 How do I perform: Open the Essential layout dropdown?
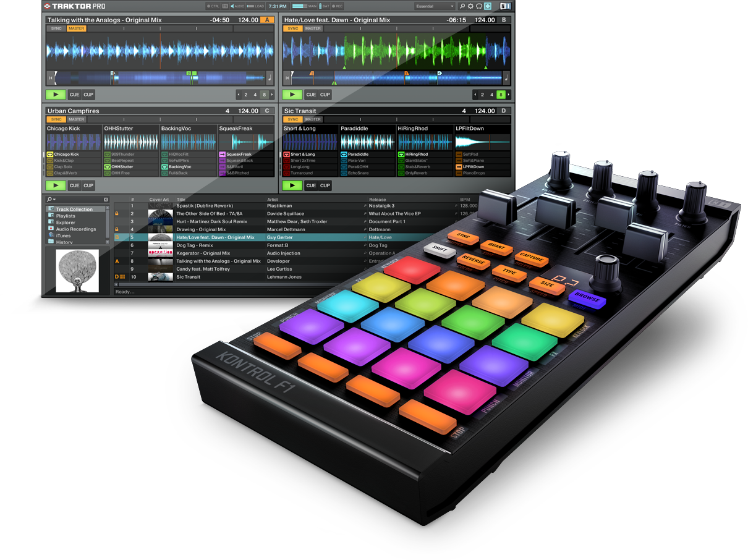[435, 6]
